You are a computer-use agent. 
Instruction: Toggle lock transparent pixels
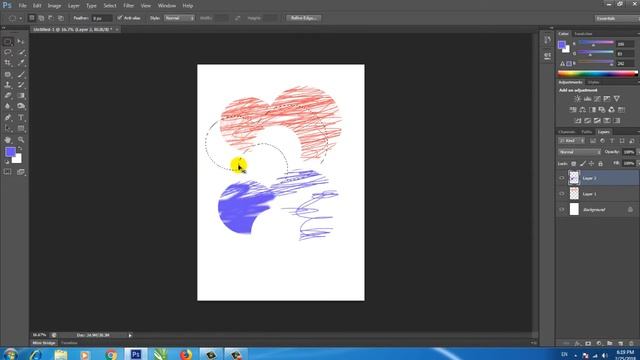pos(573,164)
